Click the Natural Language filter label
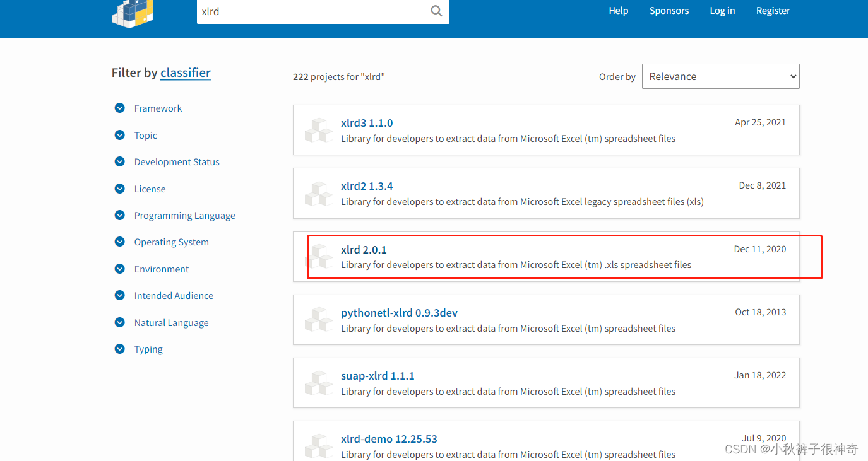Viewport: 868px width, 461px height. [171, 322]
